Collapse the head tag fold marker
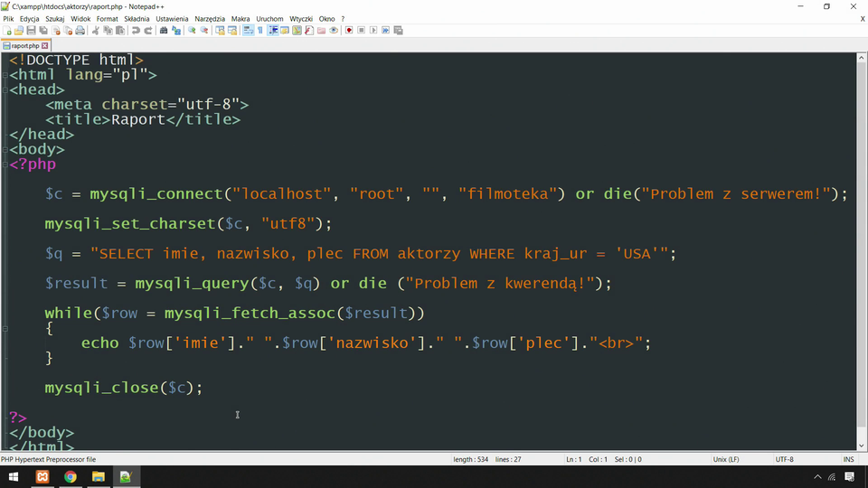The image size is (868, 488). pyautogui.click(x=5, y=90)
